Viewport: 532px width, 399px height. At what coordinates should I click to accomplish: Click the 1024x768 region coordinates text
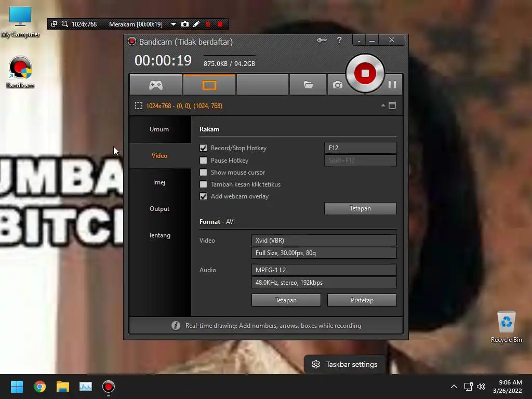(184, 106)
